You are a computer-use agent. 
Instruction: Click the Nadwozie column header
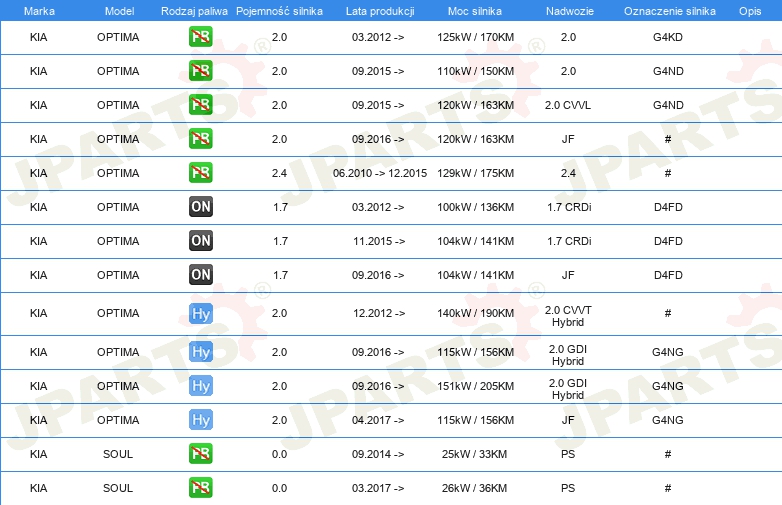(570, 11)
